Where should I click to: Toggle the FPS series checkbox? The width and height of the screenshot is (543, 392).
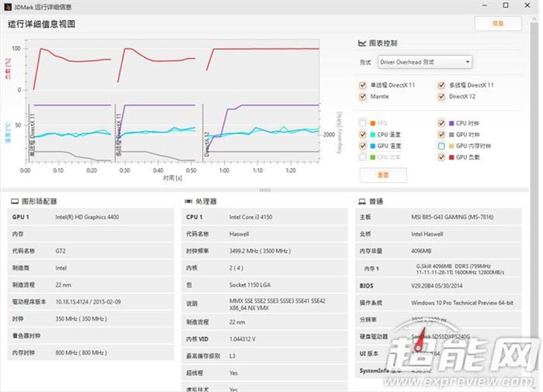click(362, 123)
